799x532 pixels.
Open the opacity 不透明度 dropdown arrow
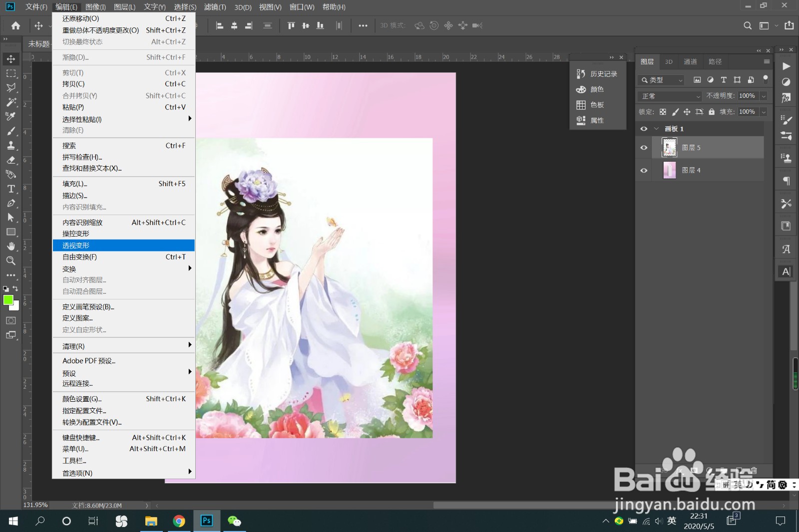pyautogui.click(x=764, y=96)
